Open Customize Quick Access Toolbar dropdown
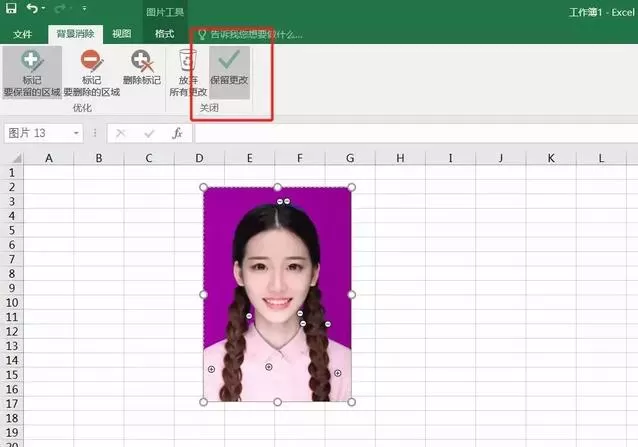Image resolution: width=638 pixels, height=447 pixels. tap(84, 8)
